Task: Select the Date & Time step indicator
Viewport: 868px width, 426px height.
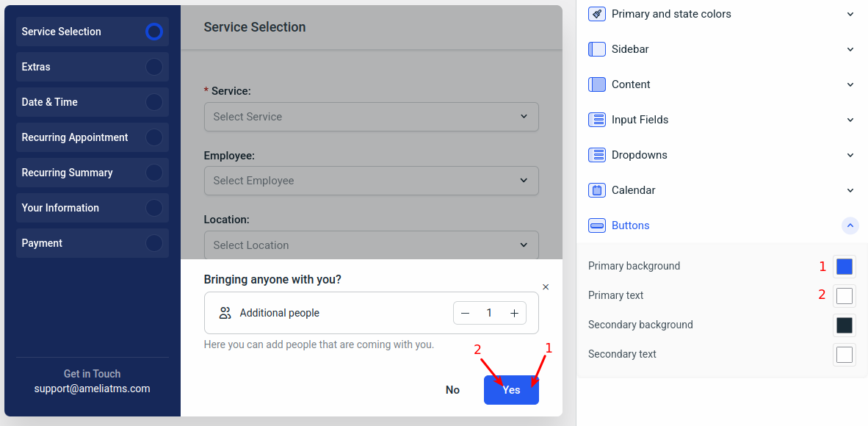Action: pos(153,101)
